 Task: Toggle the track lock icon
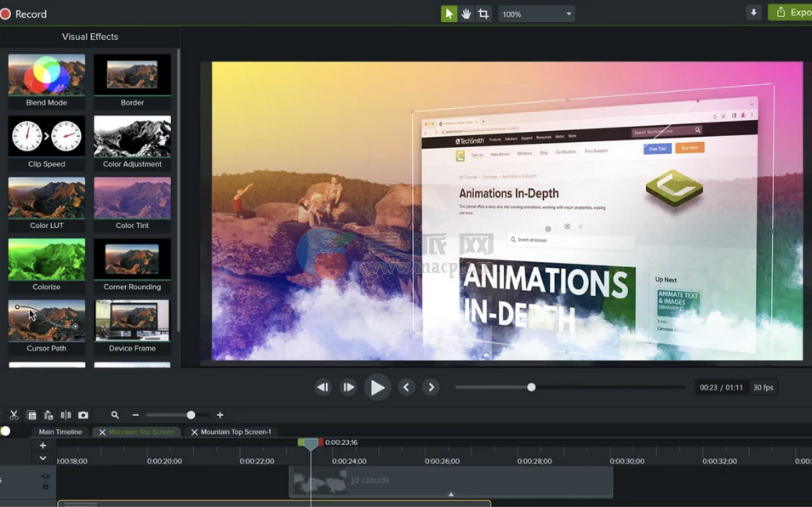click(x=46, y=486)
